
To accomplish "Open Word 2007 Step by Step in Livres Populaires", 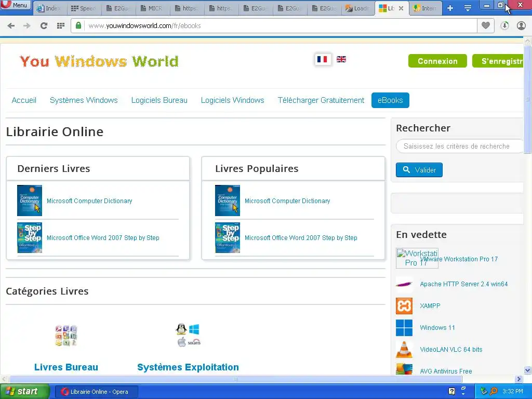I will tap(301, 238).
